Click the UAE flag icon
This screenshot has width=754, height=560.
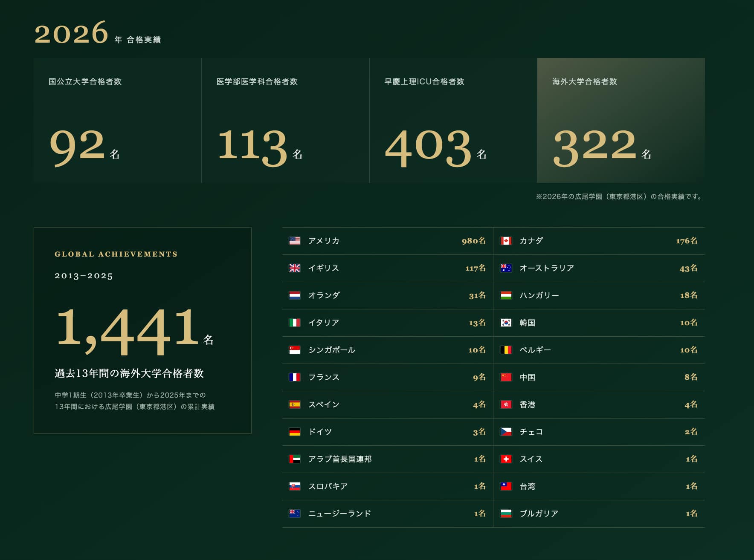[295, 459]
